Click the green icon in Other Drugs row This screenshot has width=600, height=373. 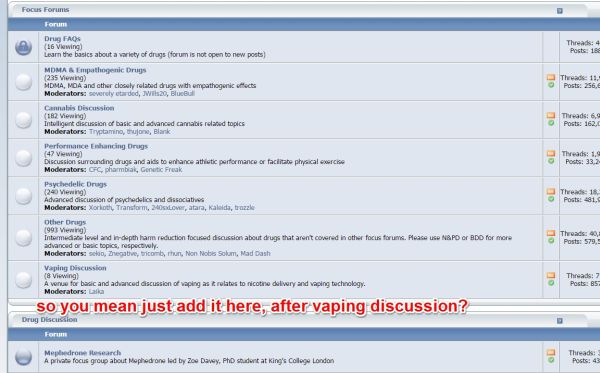(551, 241)
